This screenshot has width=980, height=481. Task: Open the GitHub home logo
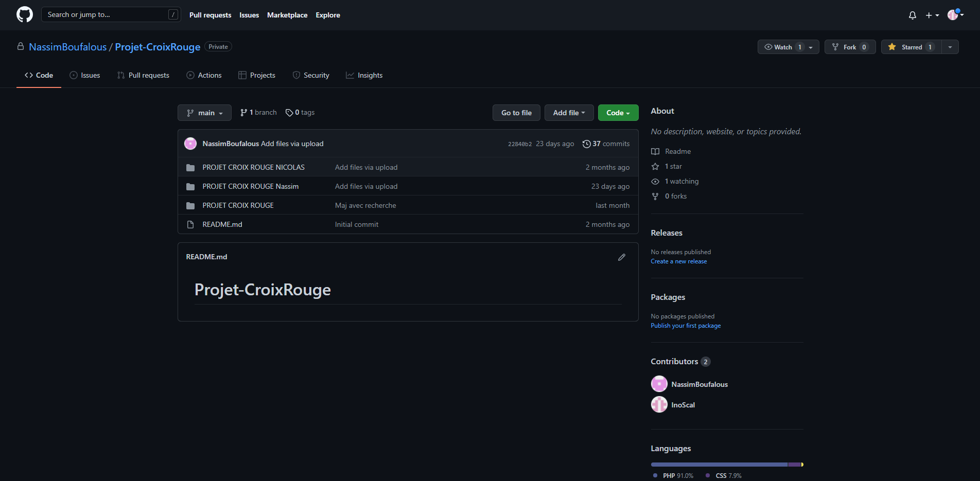point(25,14)
